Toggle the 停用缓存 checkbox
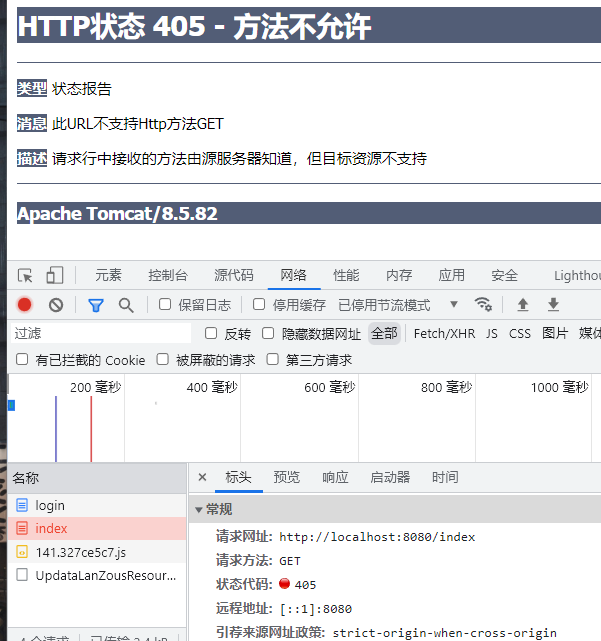The image size is (601, 641). tap(259, 305)
